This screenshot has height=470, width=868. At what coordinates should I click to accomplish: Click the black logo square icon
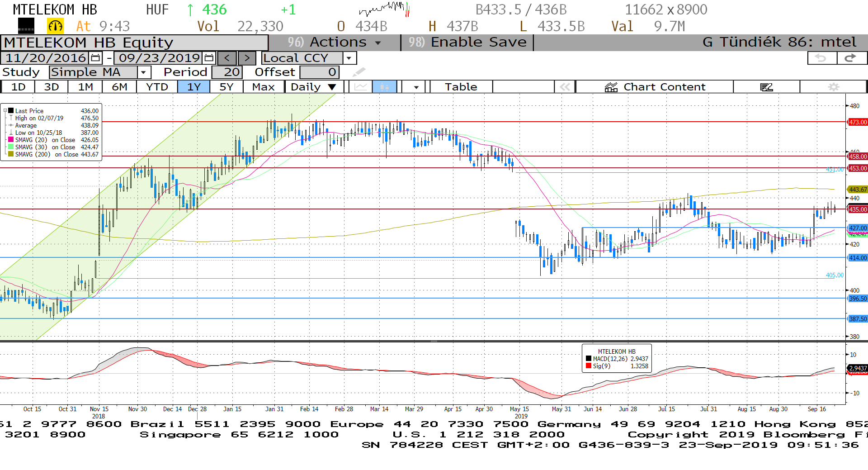point(26,26)
